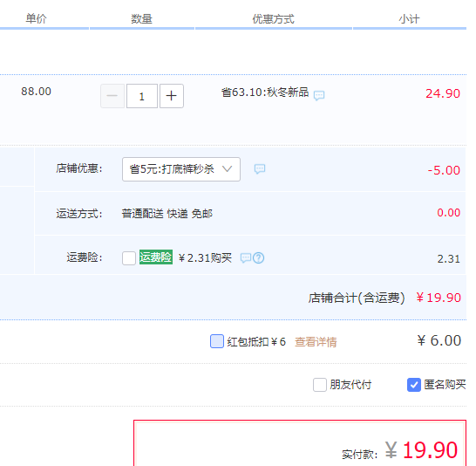Click the comment icon beside 秋冬新品 discount
The height and width of the screenshot is (466, 476).
(319, 95)
